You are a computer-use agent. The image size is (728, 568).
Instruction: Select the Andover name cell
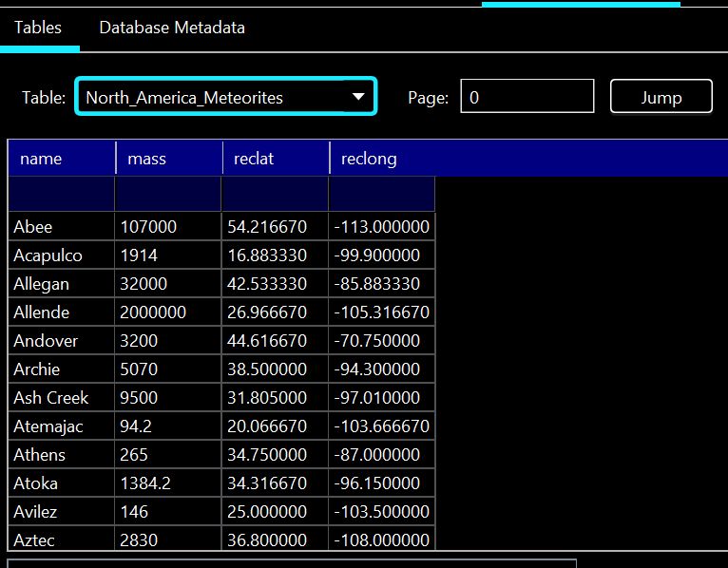(x=61, y=341)
